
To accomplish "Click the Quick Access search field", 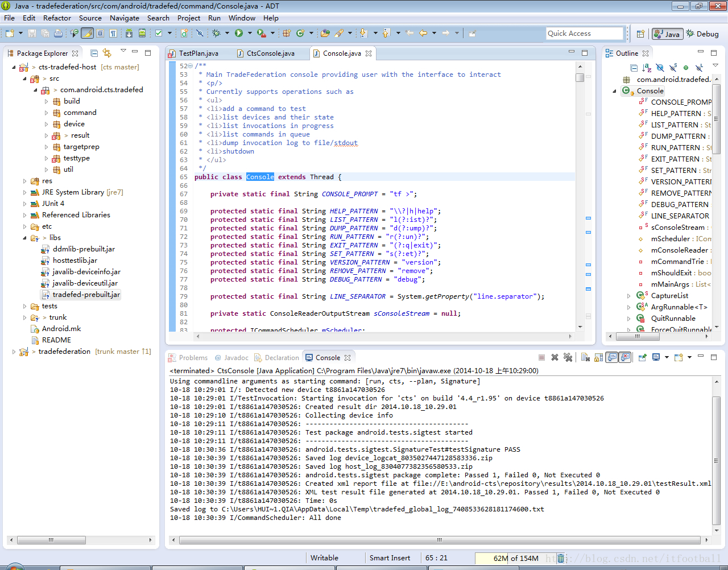I will point(584,34).
